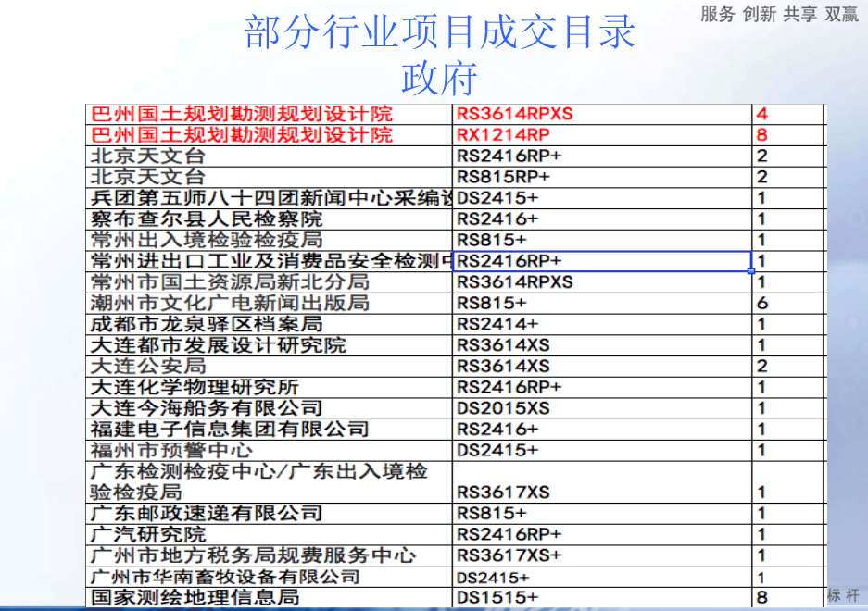Click the RS815+ cell in the 广东邮政速递 row
Viewport: 868px width, 611px height.
[602, 514]
